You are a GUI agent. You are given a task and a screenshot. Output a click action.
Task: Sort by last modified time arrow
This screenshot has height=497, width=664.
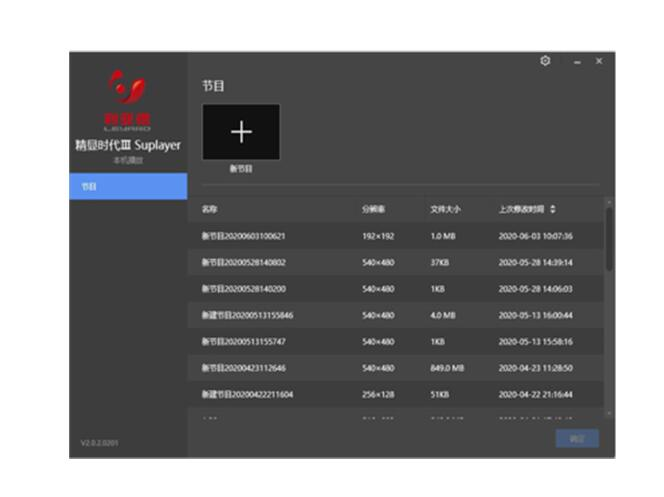(553, 210)
